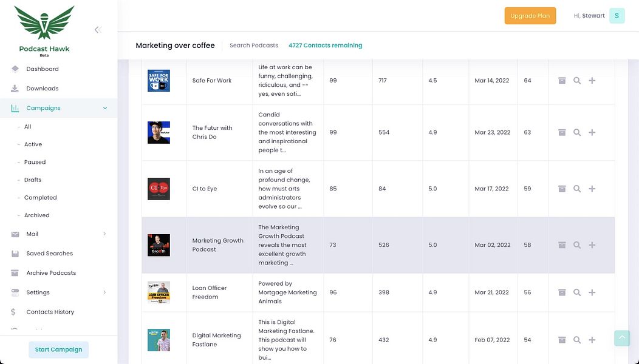This screenshot has width=639, height=364.
Task: Click the scroll-to-top arrow button
Action: tap(622, 338)
